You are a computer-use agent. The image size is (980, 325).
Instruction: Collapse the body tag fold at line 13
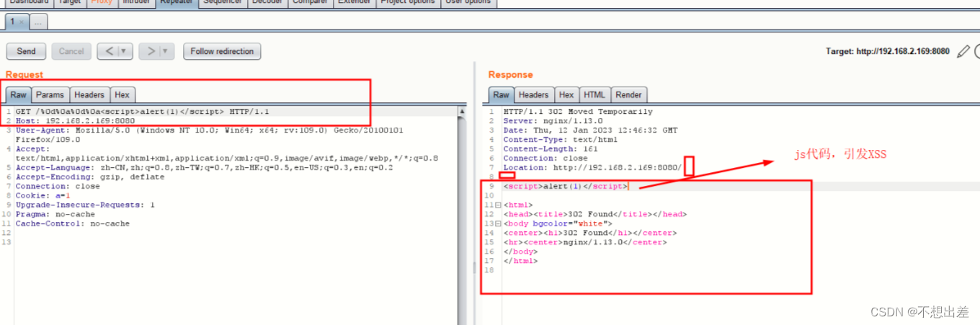pos(498,224)
